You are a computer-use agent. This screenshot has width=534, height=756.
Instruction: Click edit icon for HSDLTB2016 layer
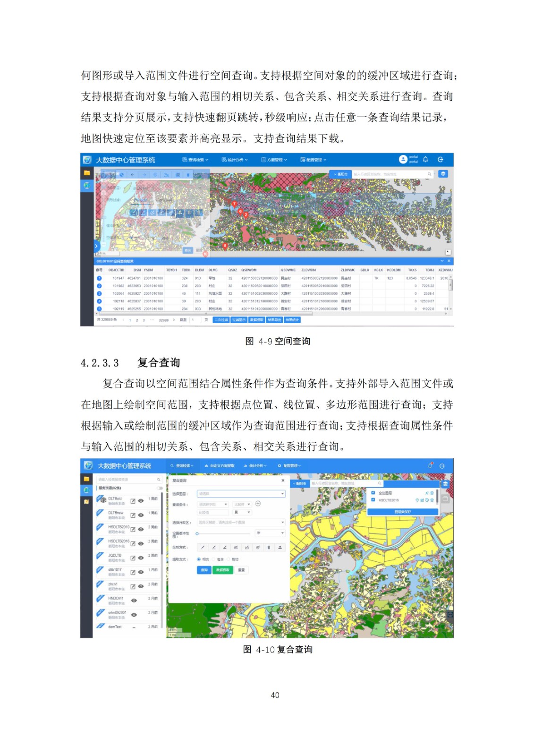[x=133, y=544]
